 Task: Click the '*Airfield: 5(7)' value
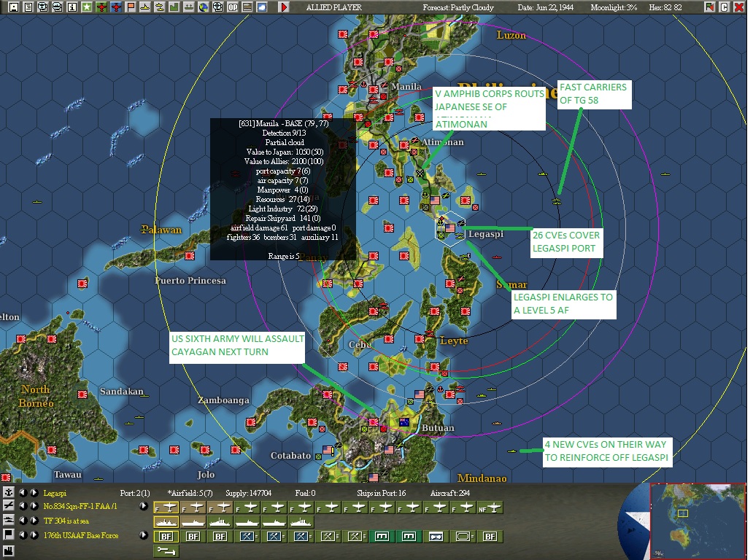[190, 493]
